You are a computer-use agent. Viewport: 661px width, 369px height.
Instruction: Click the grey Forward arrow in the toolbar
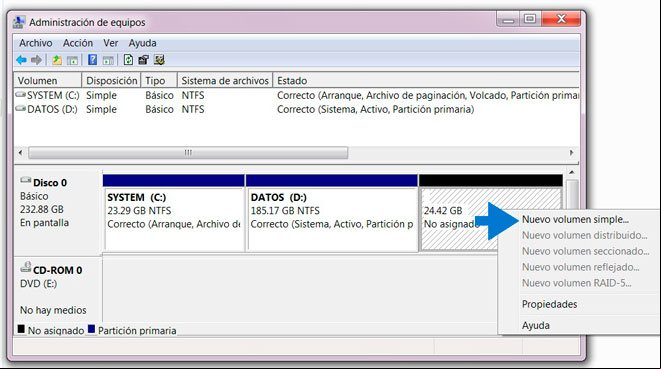pyautogui.click(x=36, y=60)
